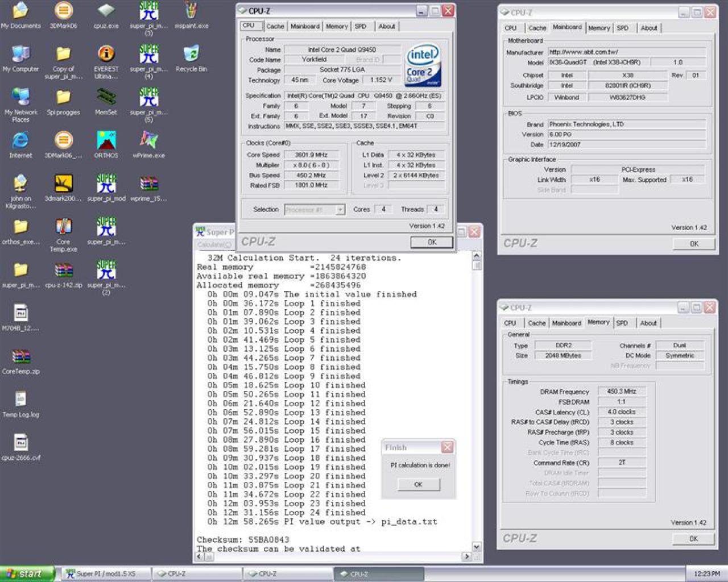
Task: Click the Core Speed value 3601.9 MHz
Action: [311, 155]
